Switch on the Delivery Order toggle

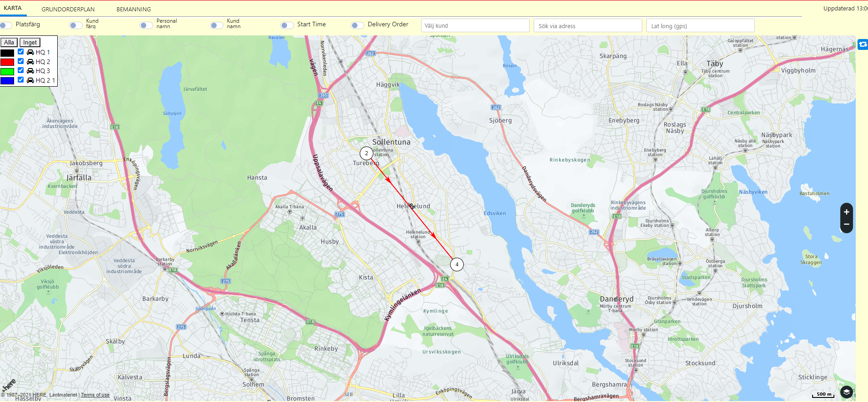(357, 25)
